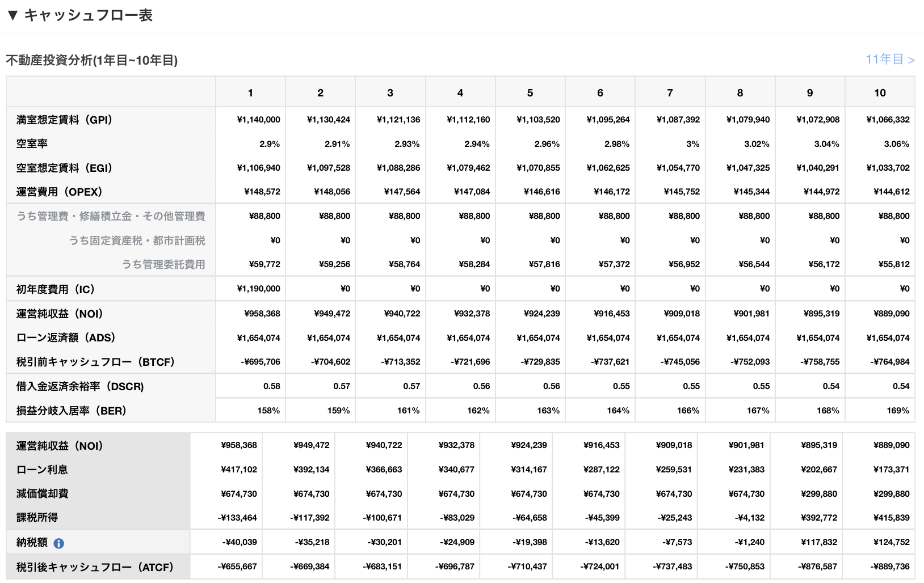The width and height of the screenshot is (924, 583).
Task: Click taxable income ¥415,839 cell
Action: (892, 518)
